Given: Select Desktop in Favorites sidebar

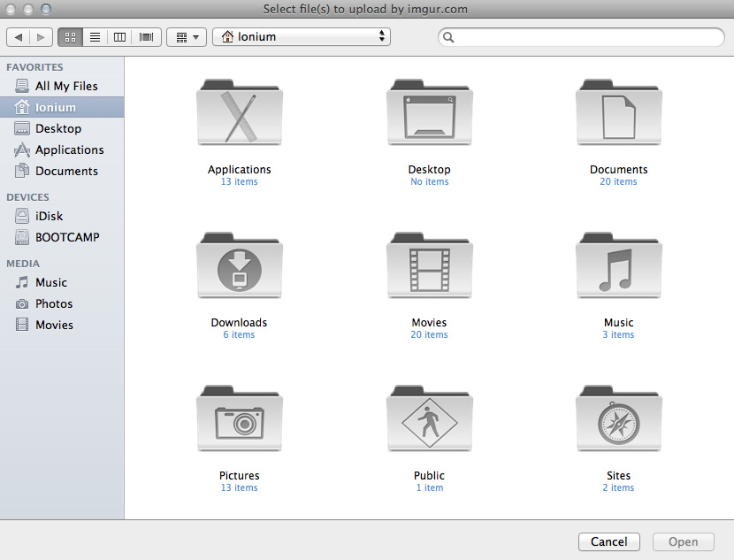Looking at the screenshot, I should pyautogui.click(x=62, y=128).
